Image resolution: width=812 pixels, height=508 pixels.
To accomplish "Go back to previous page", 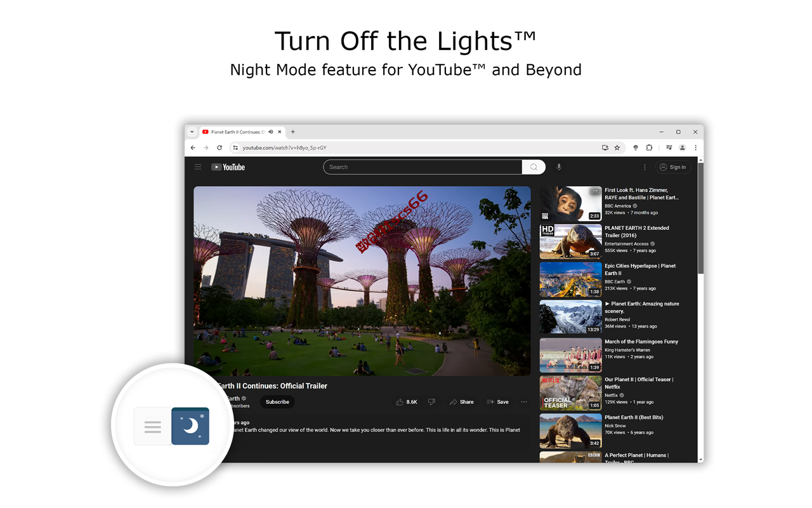I will pos(193,148).
